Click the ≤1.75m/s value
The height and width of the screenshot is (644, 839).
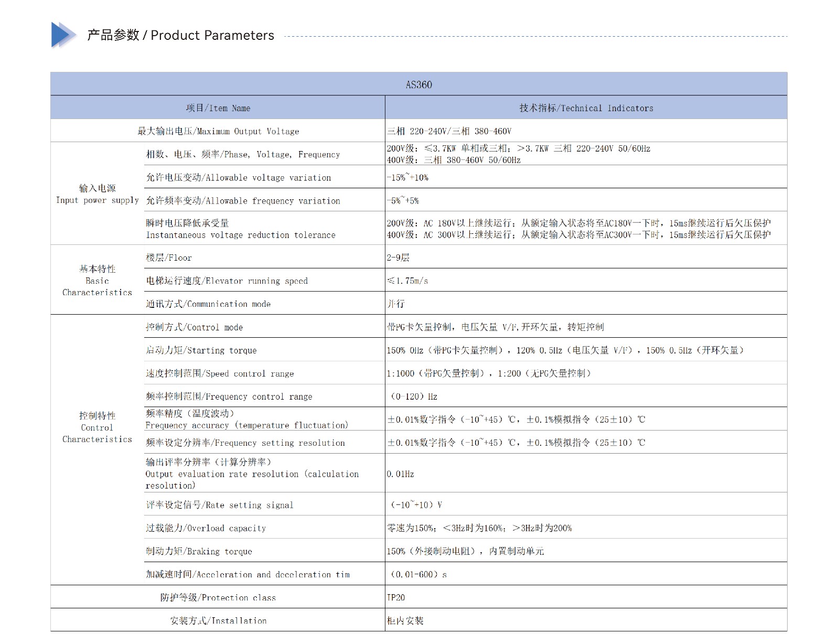tap(407, 281)
